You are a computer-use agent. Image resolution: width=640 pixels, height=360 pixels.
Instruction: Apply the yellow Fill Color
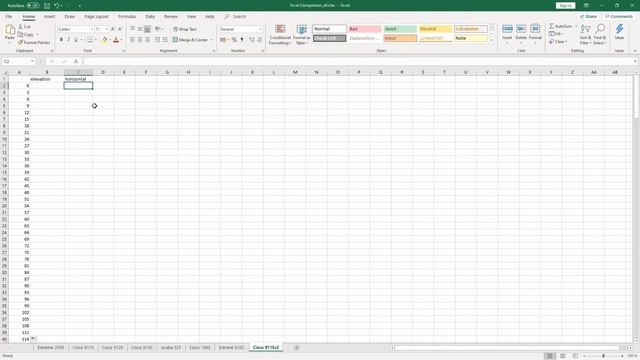tap(104, 40)
